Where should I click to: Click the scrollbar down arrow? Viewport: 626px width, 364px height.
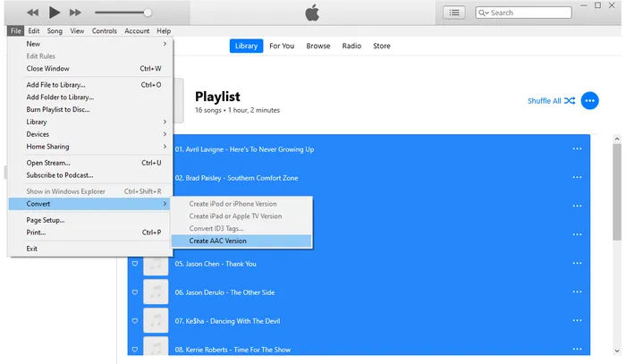[x=617, y=351]
